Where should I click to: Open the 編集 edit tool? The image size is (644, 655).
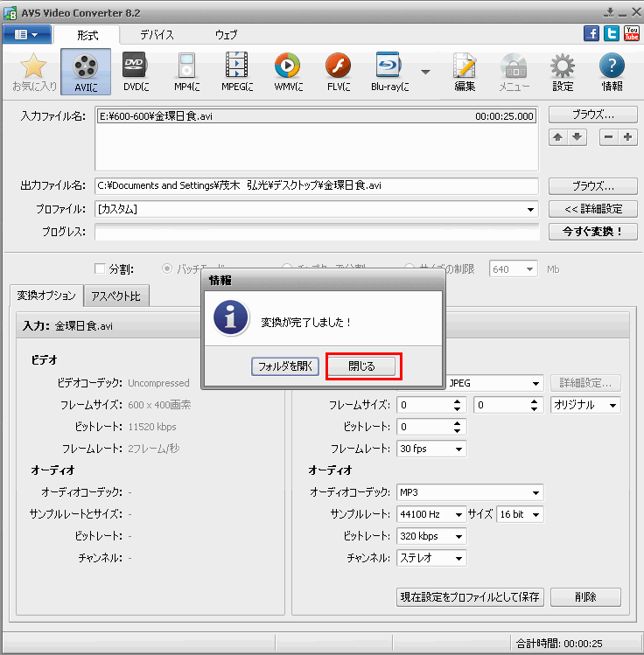point(465,71)
